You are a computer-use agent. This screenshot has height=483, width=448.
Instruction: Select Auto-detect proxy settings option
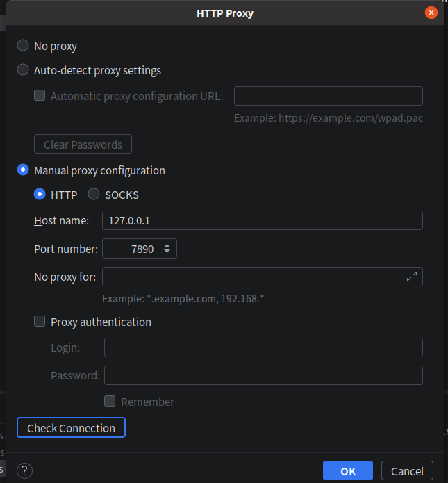pos(23,70)
